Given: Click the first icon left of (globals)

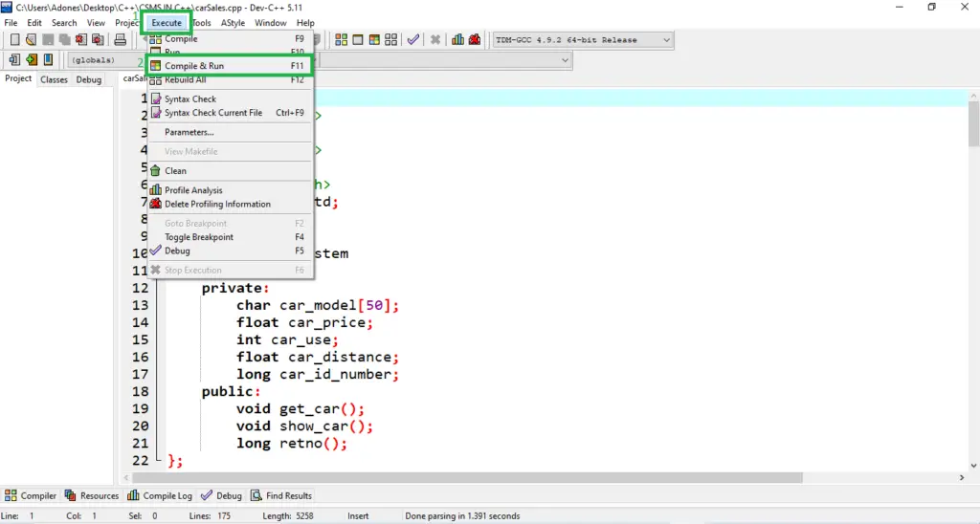Looking at the screenshot, I should tap(14, 60).
